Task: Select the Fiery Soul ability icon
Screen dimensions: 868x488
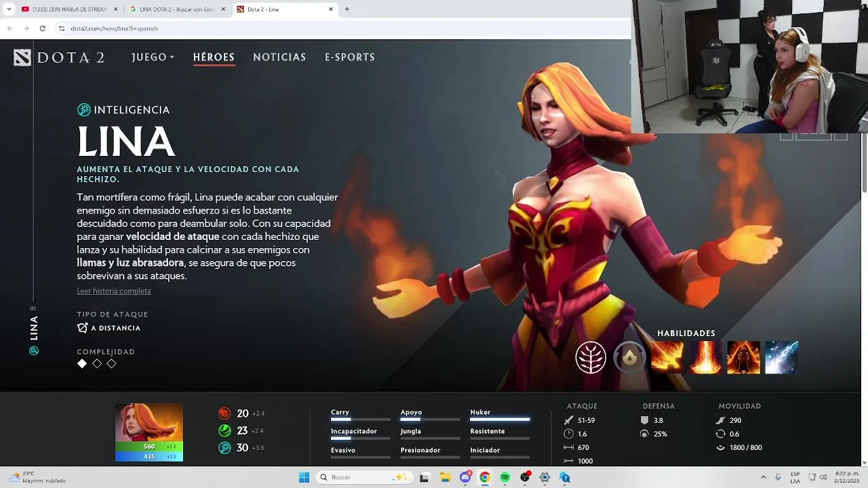Action: [x=744, y=357]
